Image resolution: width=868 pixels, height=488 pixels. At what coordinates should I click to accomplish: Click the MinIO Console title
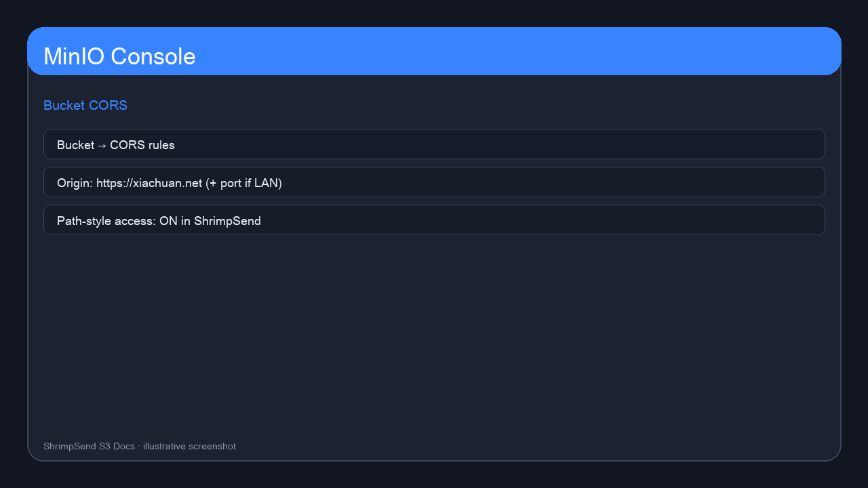coord(119,56)
